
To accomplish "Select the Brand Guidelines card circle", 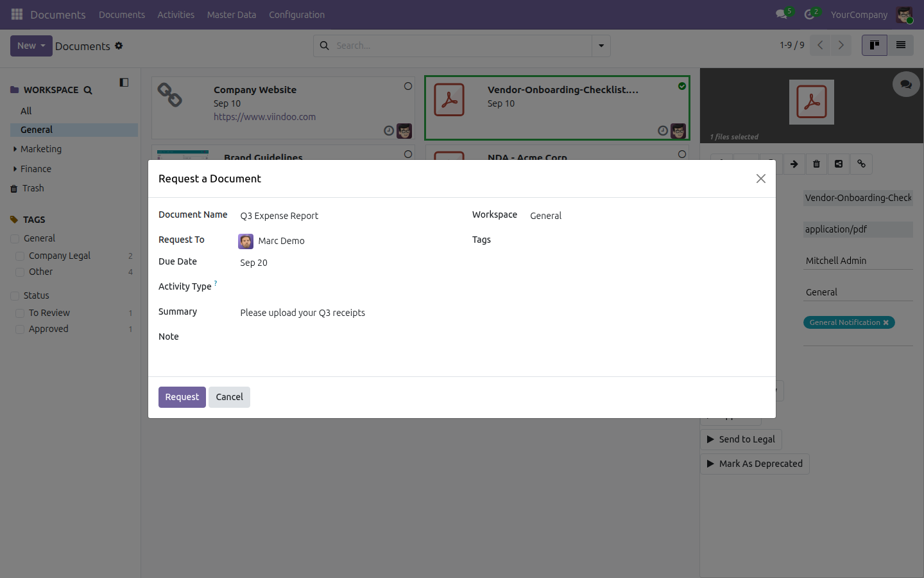I will [x=408, y=154].
